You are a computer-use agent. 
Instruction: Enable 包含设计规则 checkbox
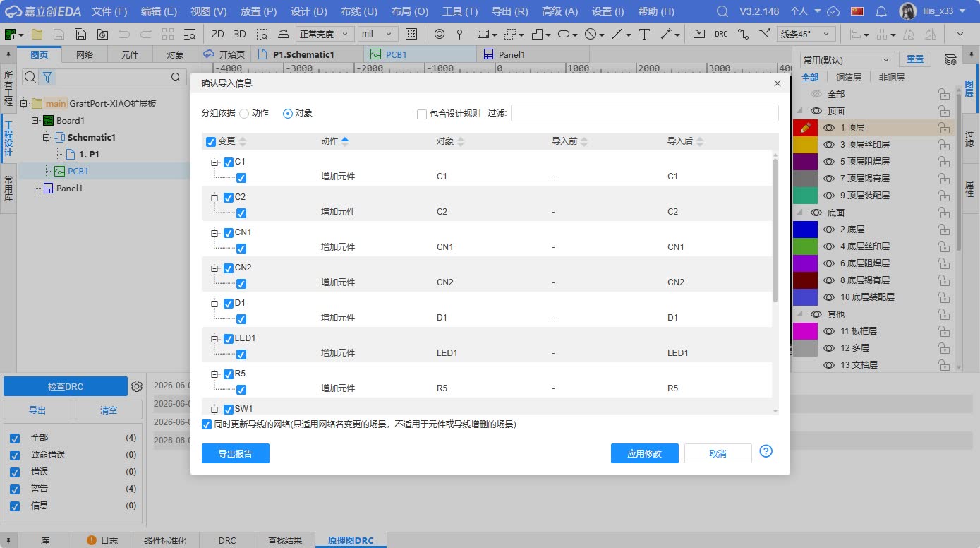click(422, 114)
